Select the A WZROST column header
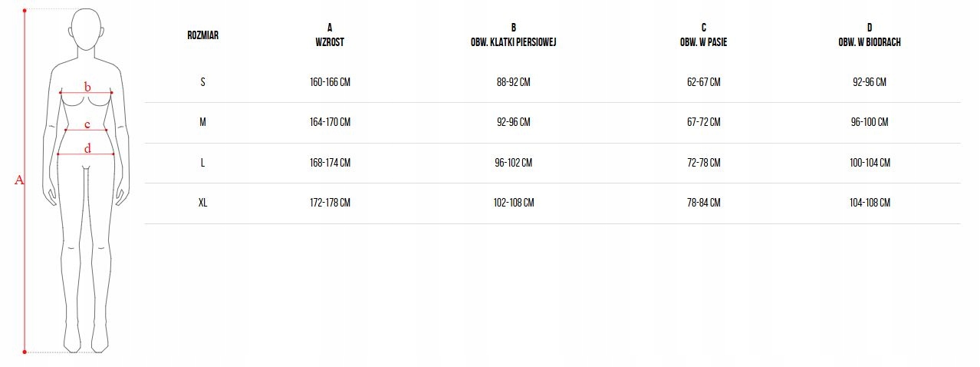This screenshot has width=980, height=367. point(330,35)
